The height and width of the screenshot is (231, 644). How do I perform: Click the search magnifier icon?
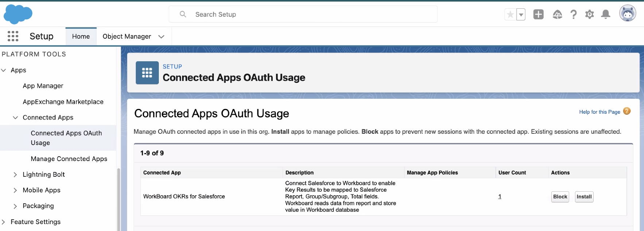click(x=183, y=14)
